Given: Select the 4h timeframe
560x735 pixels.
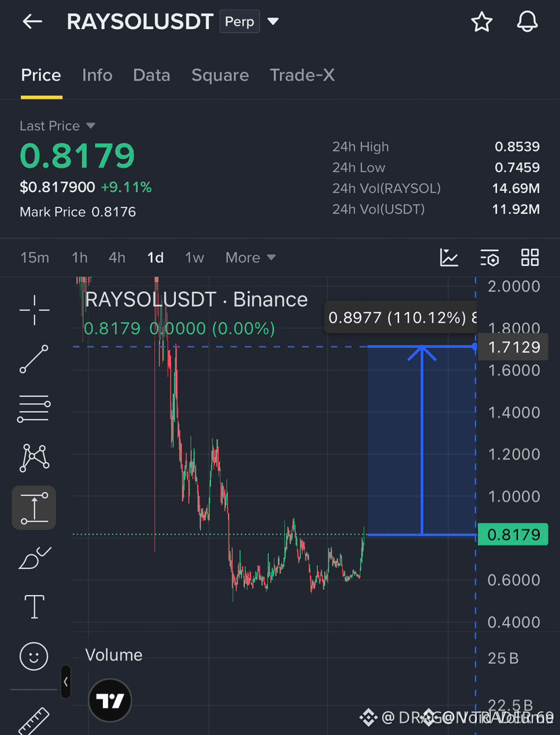Looking at the screenshot, I should [x=117, y=257].
